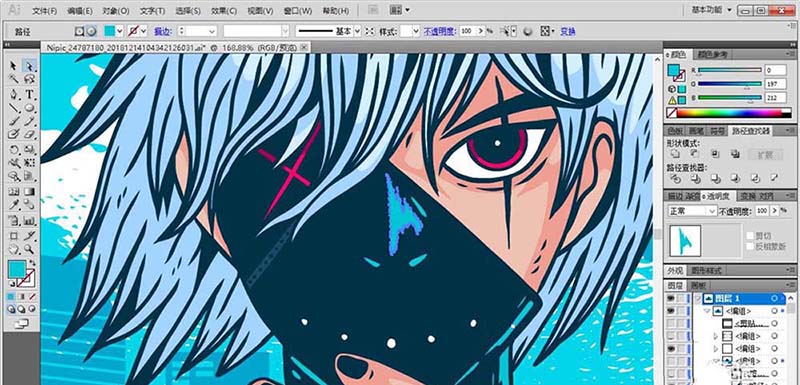Click the R value input field
This screenshot has width=800, height=385.
click(776, 70)
